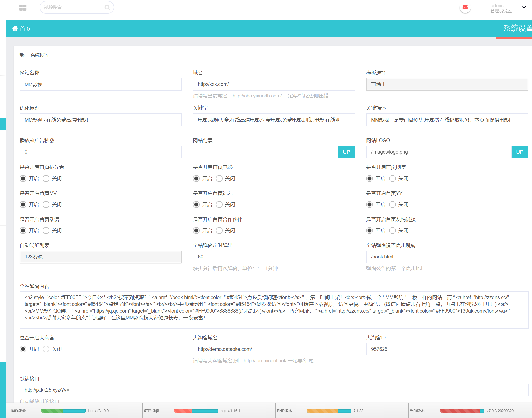Open the mail notification envelope icon
The height and width of the screenshot is (418, 532).
[465, 7]
